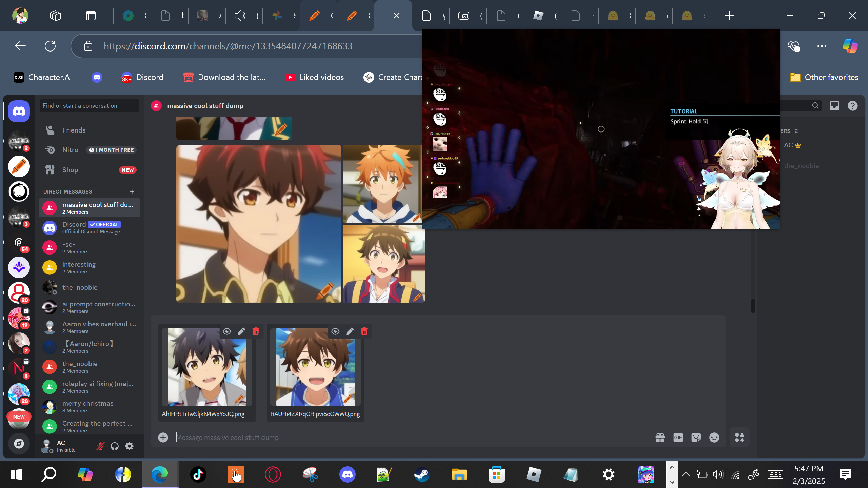Open Other favorites folder dropdown
The width and height of the screenshot is (868, 488).
(x=824, y=77)
